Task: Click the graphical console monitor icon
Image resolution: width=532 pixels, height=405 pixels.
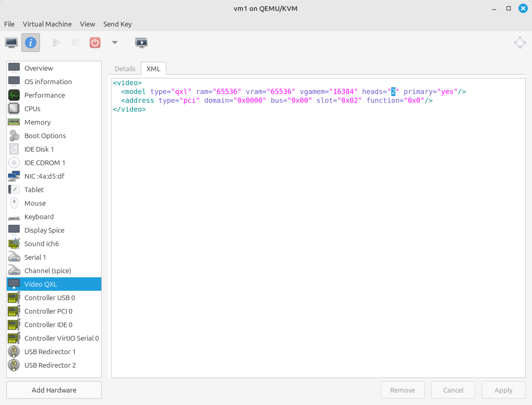Action: 12,42
